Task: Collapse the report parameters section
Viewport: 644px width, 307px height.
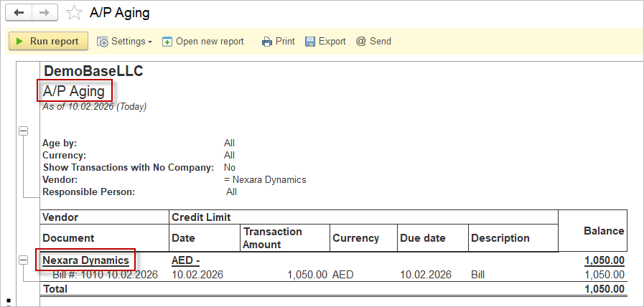Action: (x=23, y=131)
